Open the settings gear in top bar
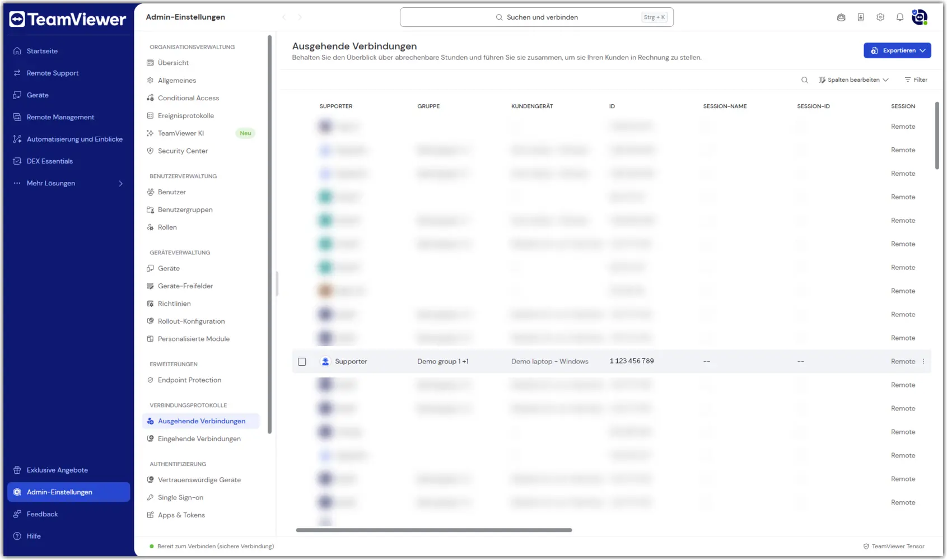The height and width of the screenshot is (560, 947). [x=880, y=17]
